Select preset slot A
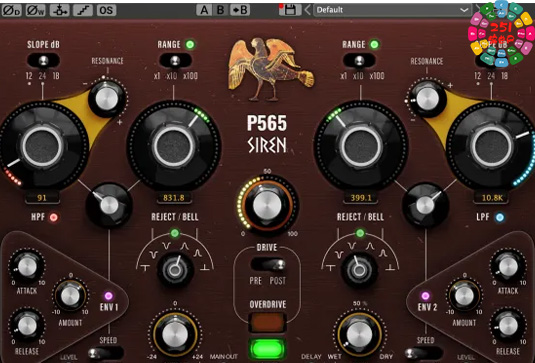 point(204,10)
